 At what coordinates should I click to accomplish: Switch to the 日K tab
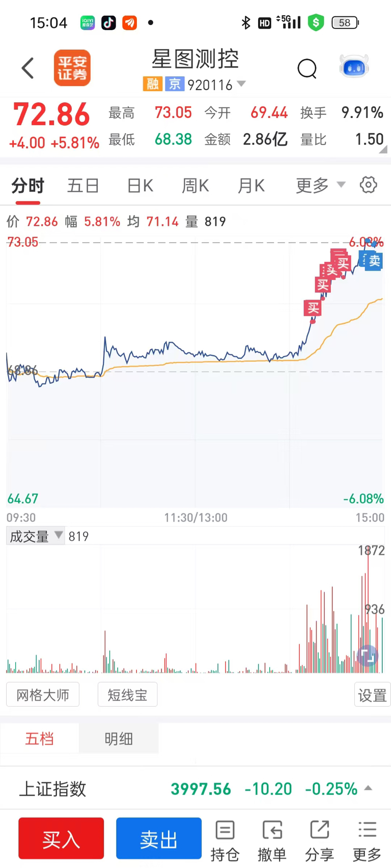[140, 186]
